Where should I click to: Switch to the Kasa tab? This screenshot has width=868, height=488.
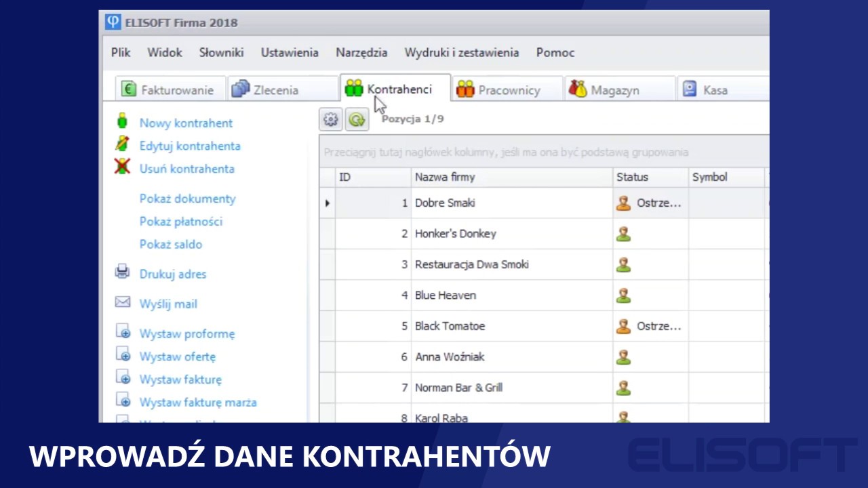tap(723, 89)
